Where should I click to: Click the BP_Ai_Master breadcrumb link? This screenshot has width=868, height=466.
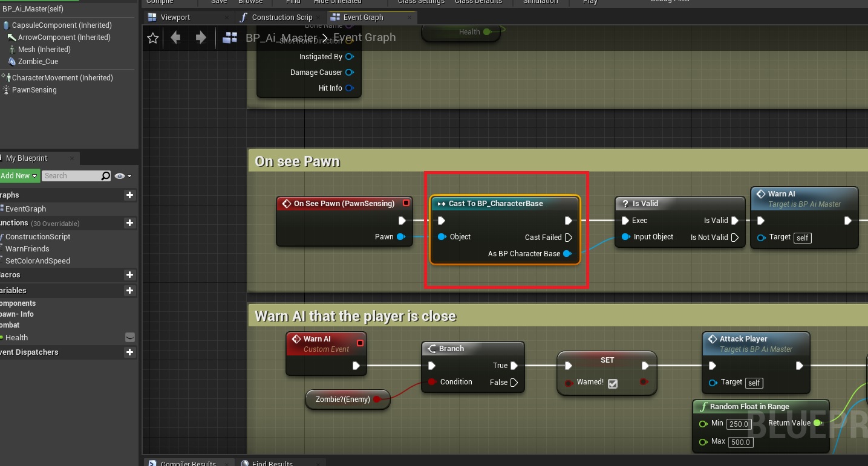281,37
